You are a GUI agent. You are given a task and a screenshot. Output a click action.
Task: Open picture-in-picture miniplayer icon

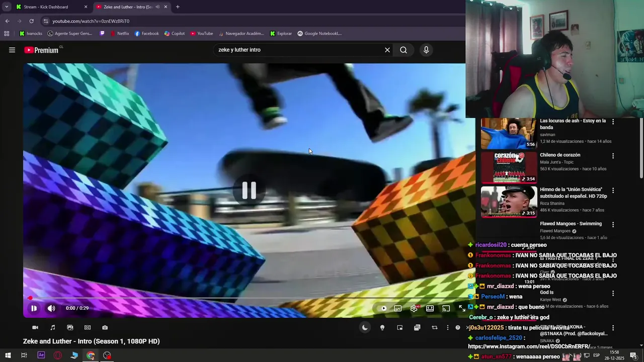coord(399,327)
